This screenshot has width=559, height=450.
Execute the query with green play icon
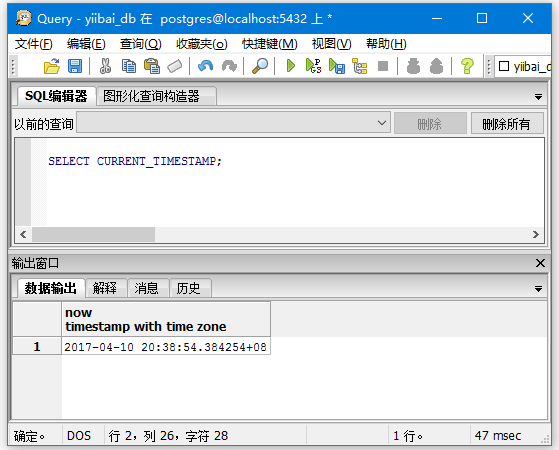(x=291, y=66)
